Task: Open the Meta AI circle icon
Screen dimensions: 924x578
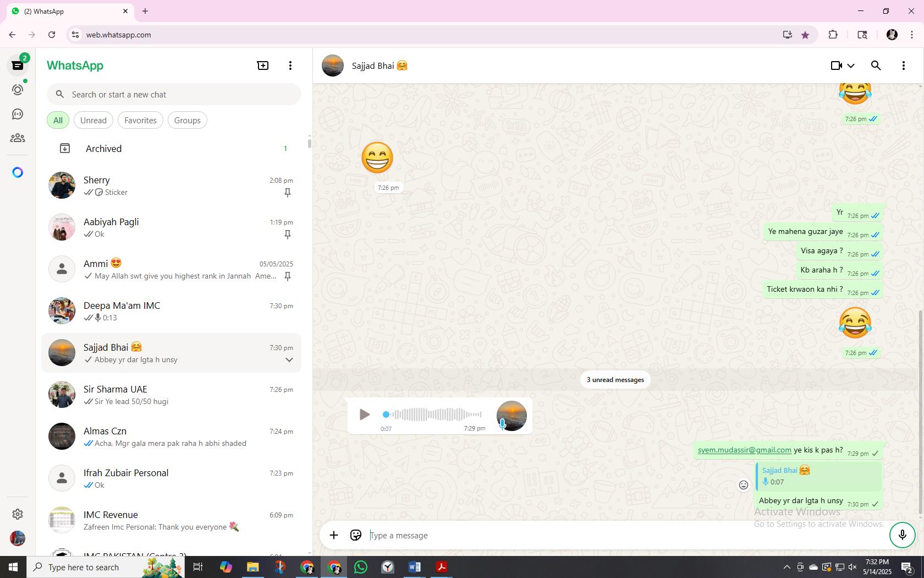Action: 18,172
